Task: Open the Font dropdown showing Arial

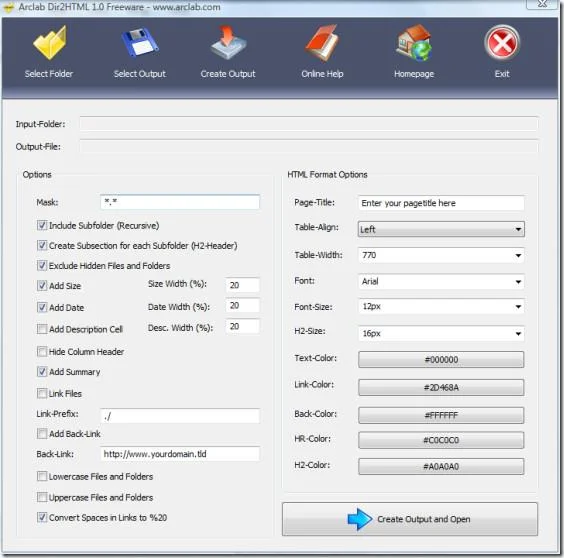Action: tap(441, 281)
